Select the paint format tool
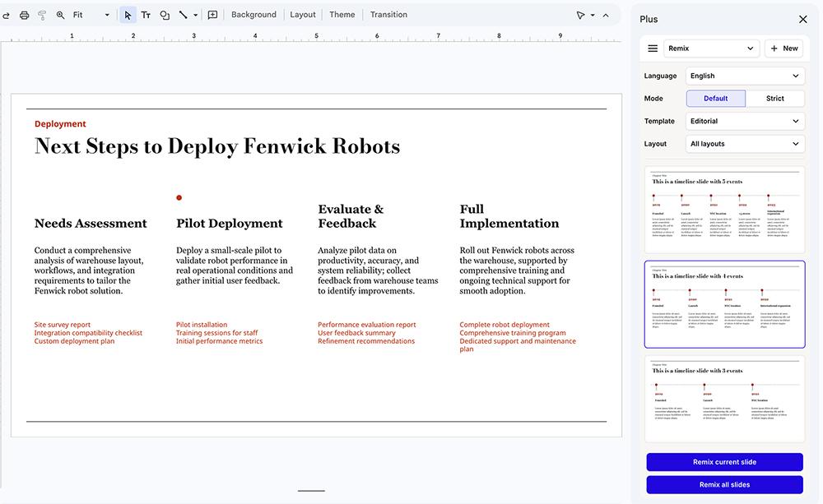Image resolution: width=823 pixels, height=504 pixels. point(42,15)
